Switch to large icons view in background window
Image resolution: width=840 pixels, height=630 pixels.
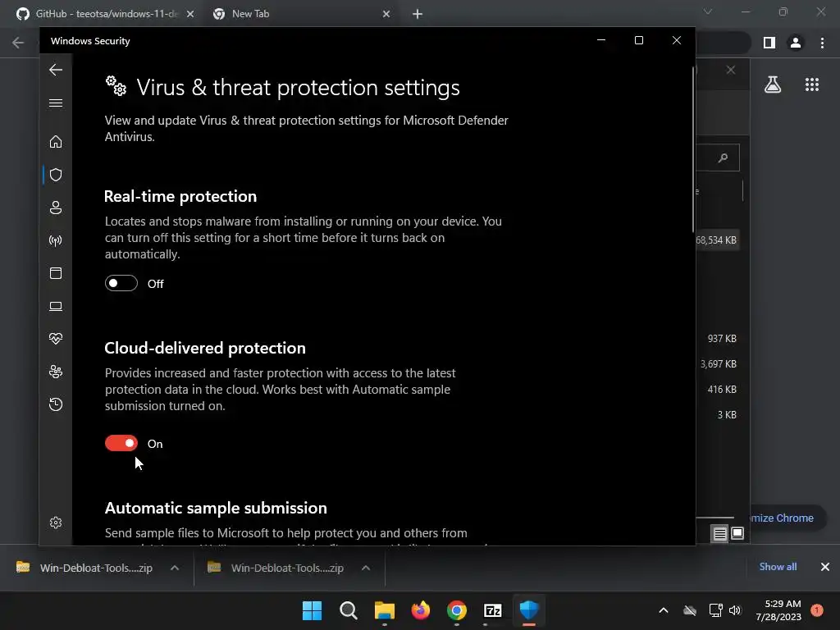737,533
